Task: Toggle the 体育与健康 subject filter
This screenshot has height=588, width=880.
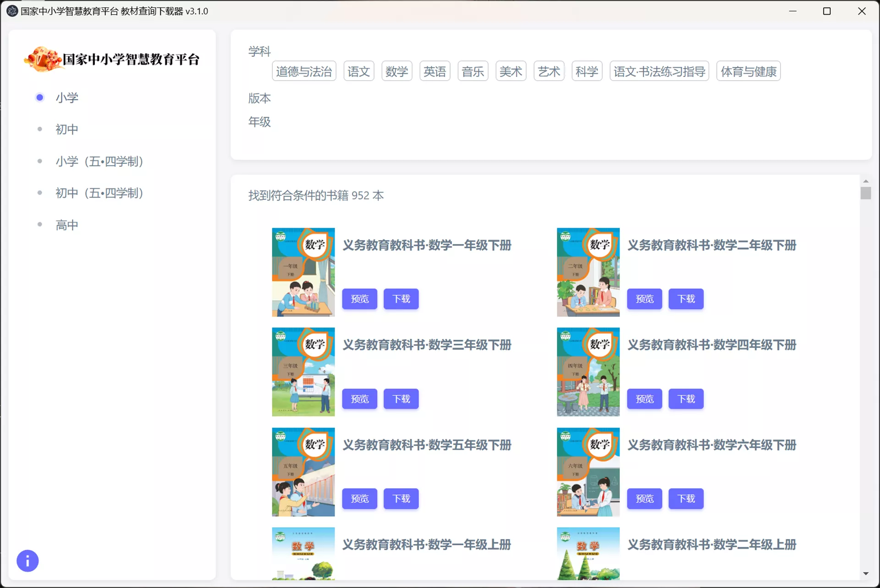Action: click(x=748, y=71)
